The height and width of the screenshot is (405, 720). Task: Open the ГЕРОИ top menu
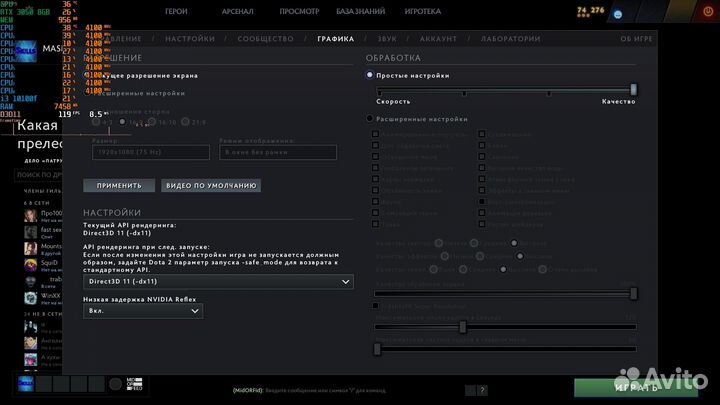176,11
